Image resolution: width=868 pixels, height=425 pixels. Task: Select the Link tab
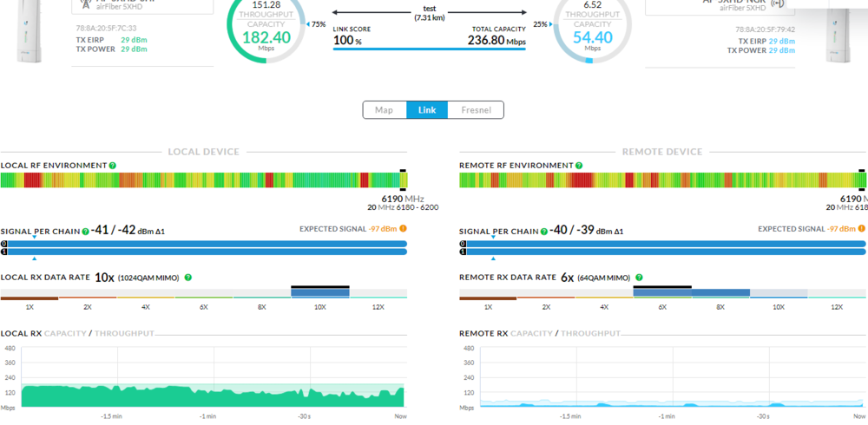coord(427,110)
